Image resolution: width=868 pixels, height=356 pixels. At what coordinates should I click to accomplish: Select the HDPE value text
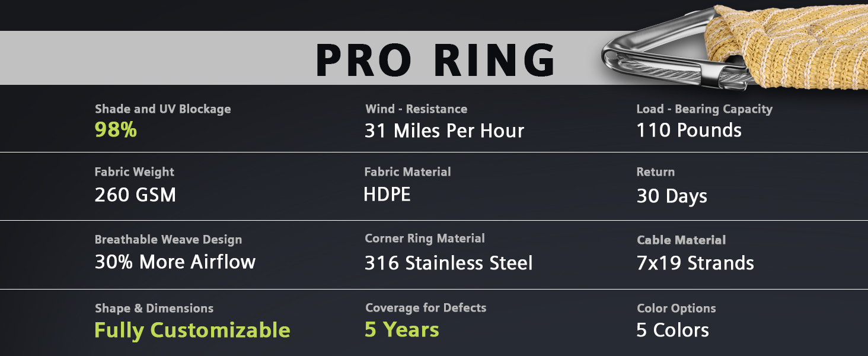tap(387, 195)
